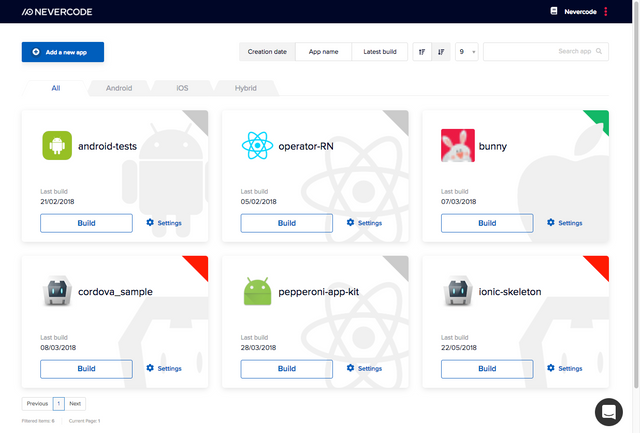The width and height of the screenshot is (640, 433).
Task: Open Settings for ionic-skeleton
Action: pos(564,368)
